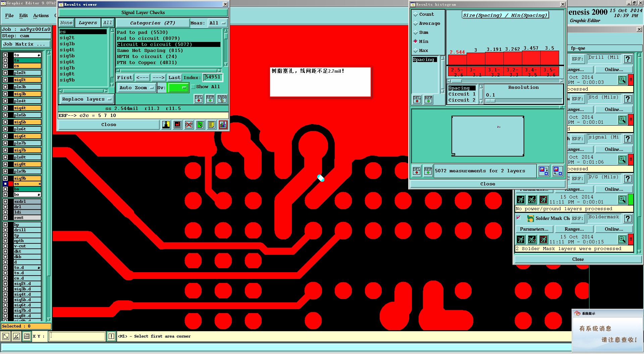
Task: Click the All button next to Layers
Action: tap(108, 23)
